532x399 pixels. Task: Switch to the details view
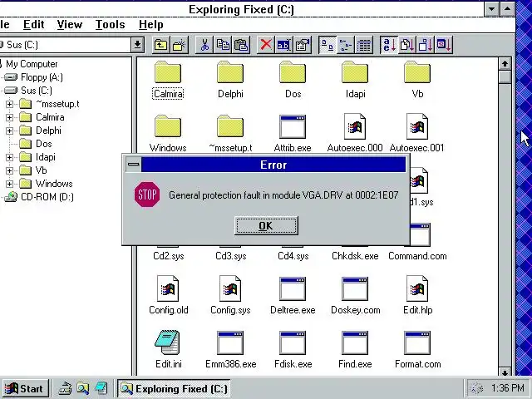tap(364, 45)
